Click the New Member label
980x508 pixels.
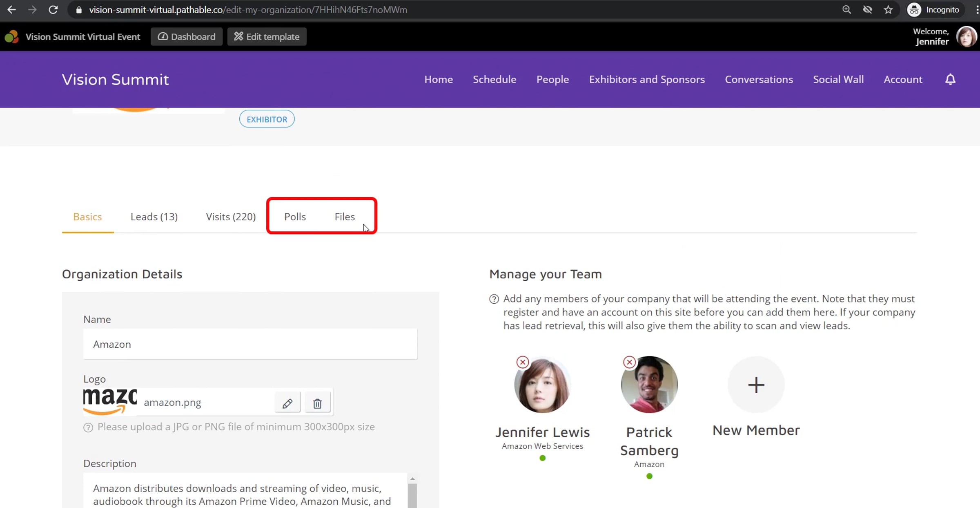pos(756,430)
